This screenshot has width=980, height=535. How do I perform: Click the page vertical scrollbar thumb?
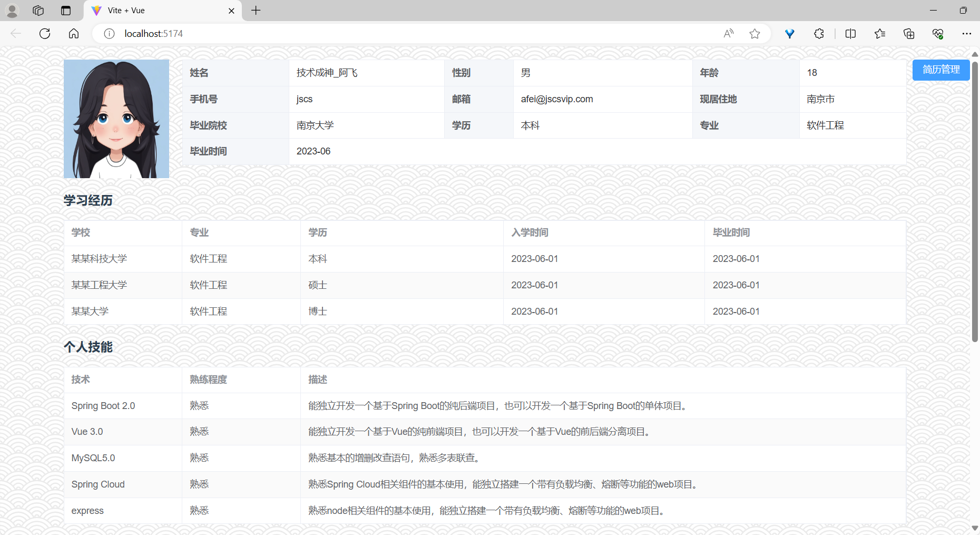click(x=975, y=202)
